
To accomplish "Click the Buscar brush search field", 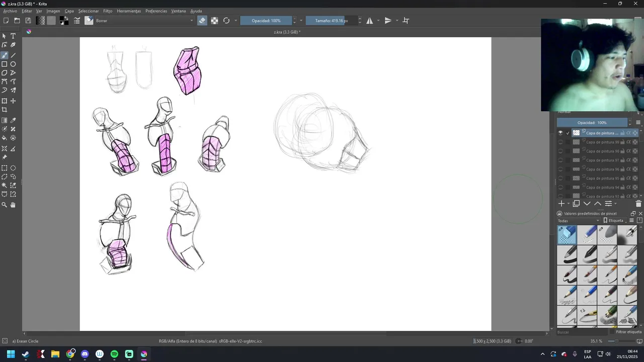I will click(581, 332).
